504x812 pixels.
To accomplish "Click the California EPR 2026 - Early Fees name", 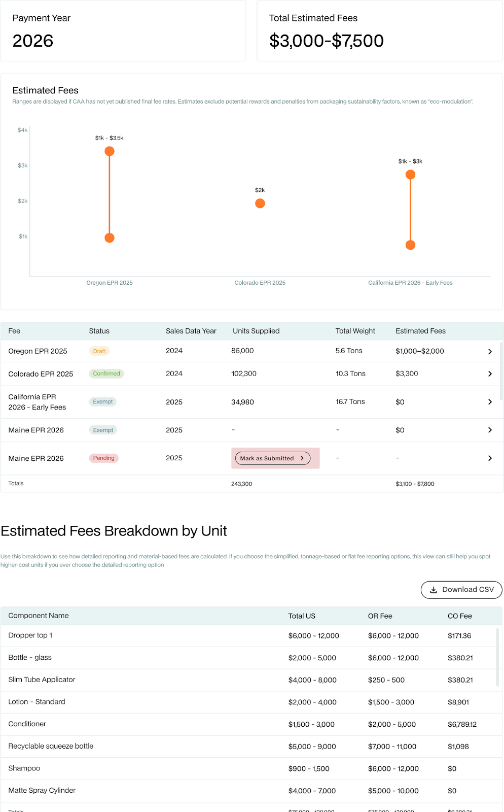I will [x=37, y=402].
